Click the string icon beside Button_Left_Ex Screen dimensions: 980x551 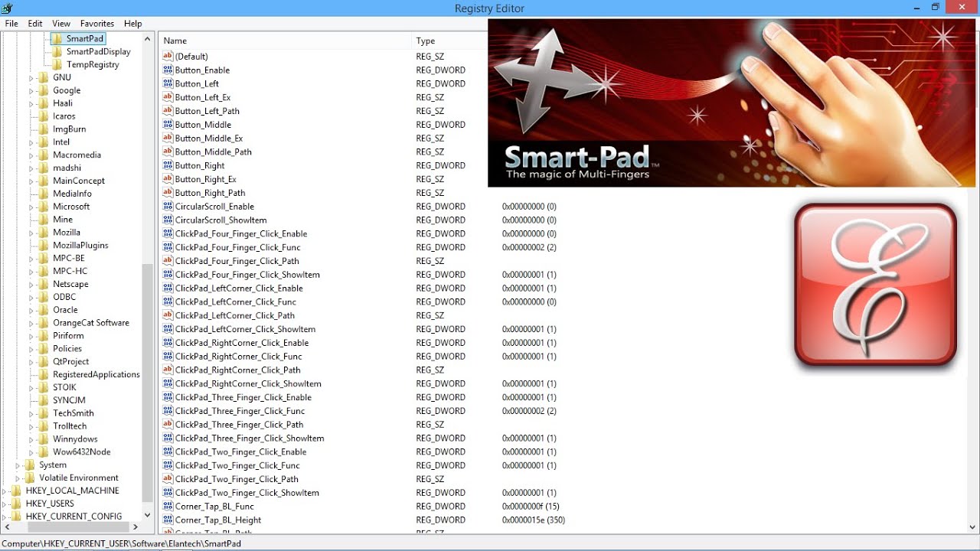[168, 97]
